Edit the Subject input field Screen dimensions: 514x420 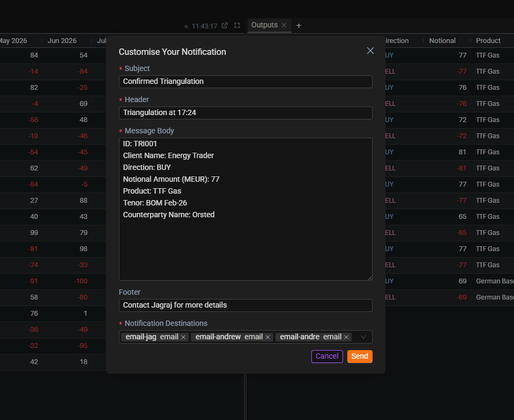(245, 82)
